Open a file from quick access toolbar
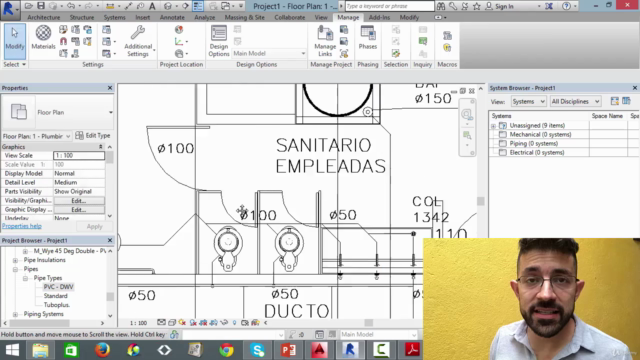640x360 pixels. [29, 6]
